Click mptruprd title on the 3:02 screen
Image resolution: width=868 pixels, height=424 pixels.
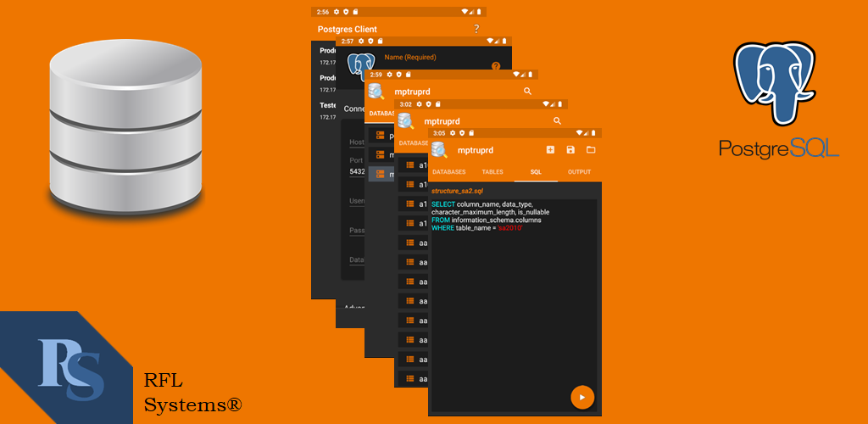(442, 121)
